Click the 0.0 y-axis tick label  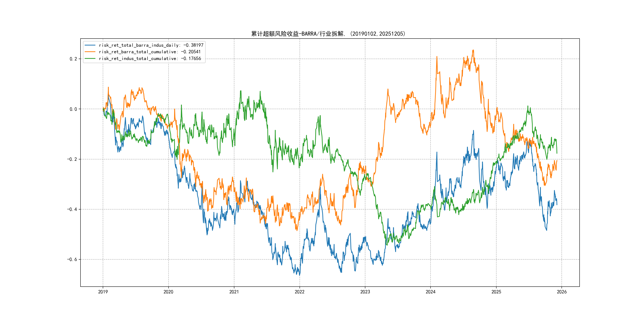tap(73, 109)
